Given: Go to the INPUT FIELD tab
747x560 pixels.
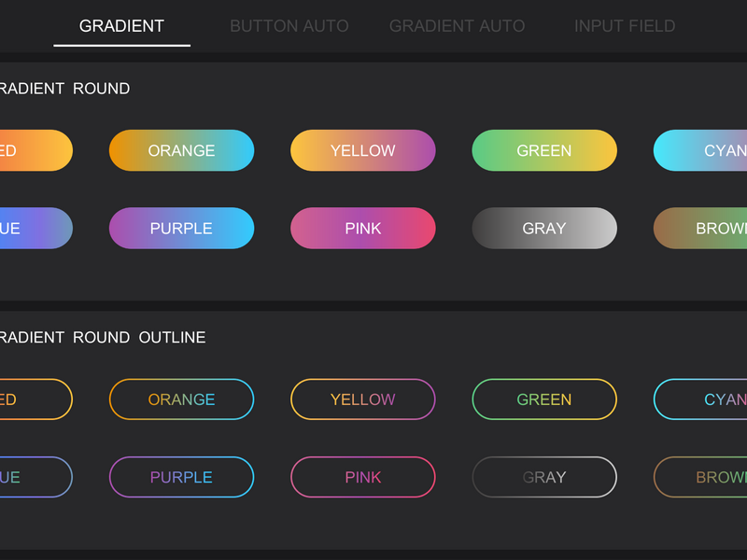Looking at the screenshot, I should click(x=625, y=26).
